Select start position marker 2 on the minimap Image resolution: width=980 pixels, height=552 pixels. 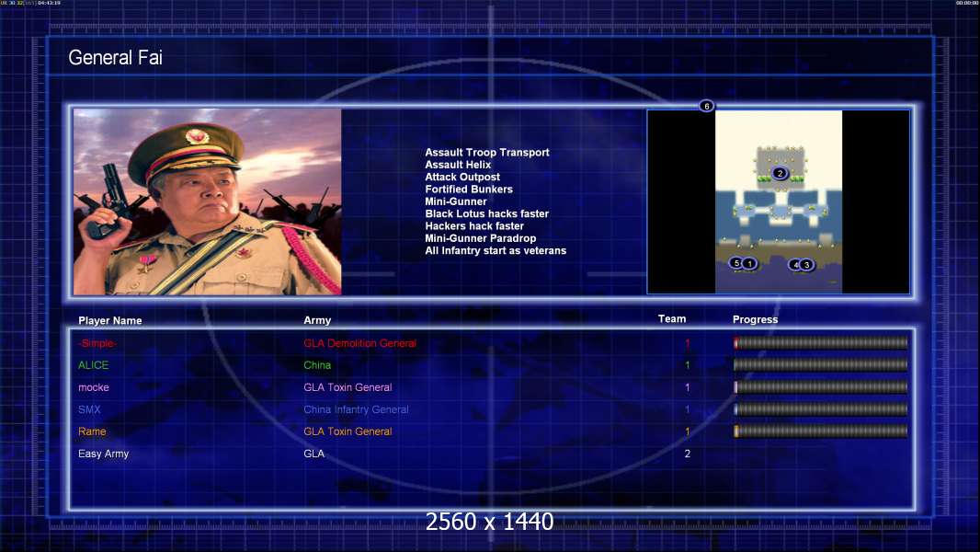coord(780,173)
